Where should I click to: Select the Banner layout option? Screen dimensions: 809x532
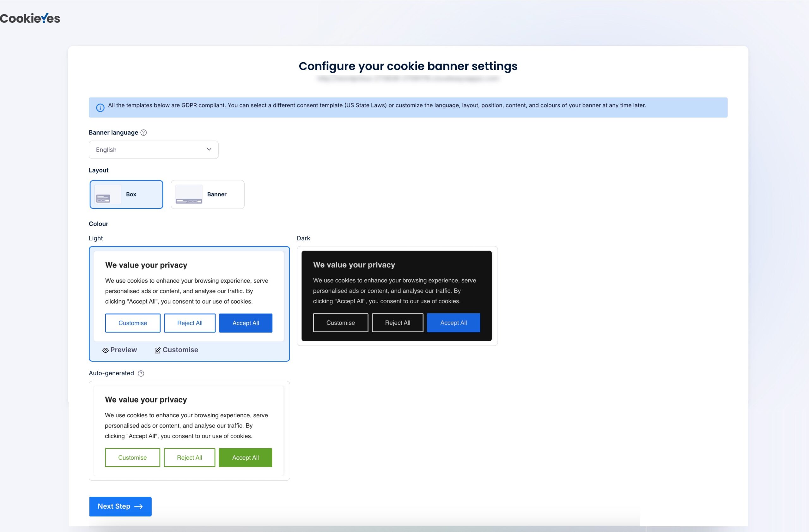pos(216,194)
